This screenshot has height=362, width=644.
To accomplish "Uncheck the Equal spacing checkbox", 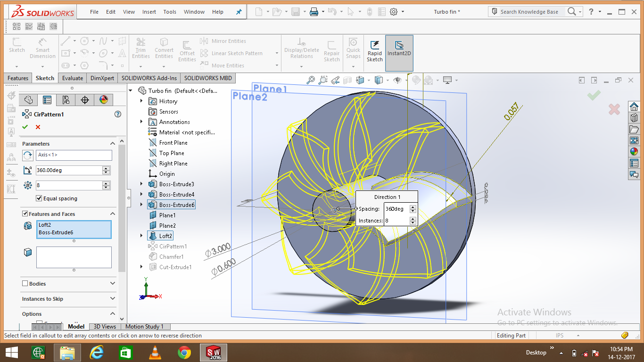I will tap(39, 197).
